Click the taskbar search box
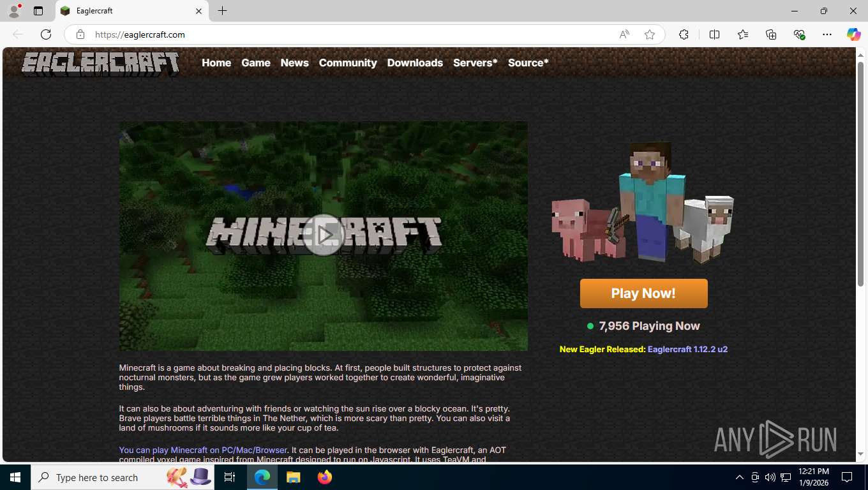 point(121,477)
